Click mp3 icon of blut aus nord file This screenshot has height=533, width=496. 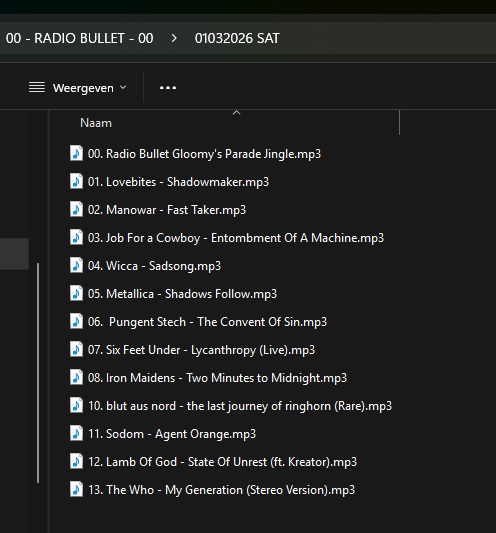76,406
